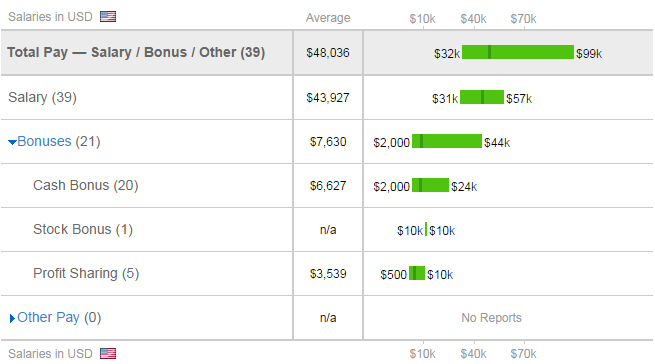The image size is (655, 364).
Task: Open the Other Pay link
Action: [x=48, y=318]
